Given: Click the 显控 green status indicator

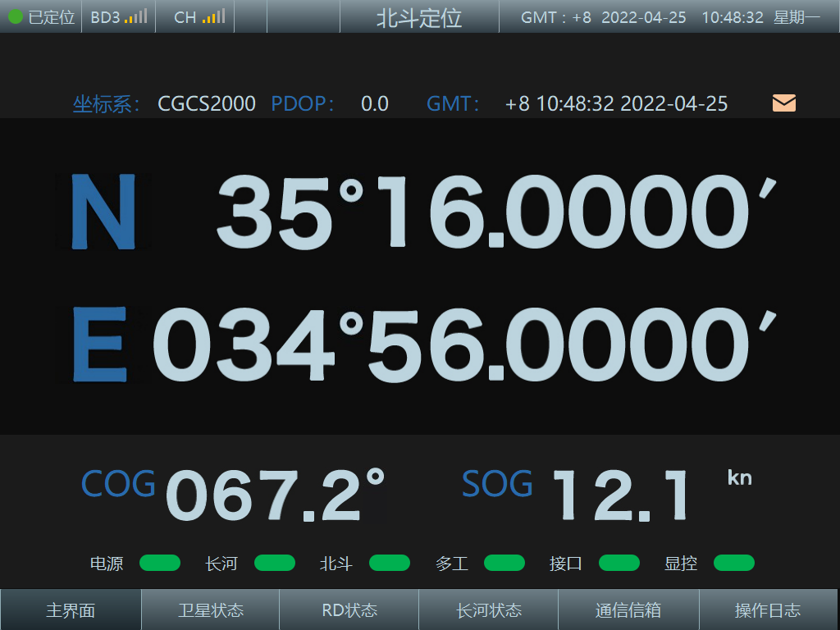Looking at the screenshot, I should (x=734, y=563).
